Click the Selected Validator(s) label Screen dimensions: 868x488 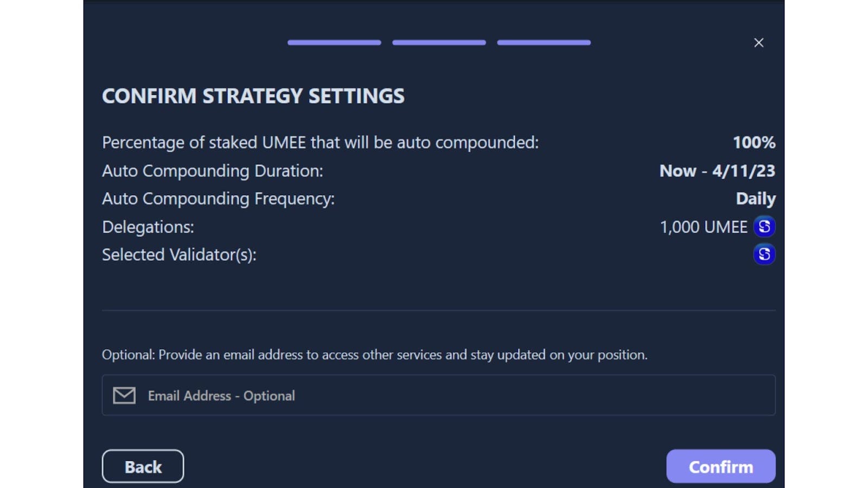pos(179,254)
